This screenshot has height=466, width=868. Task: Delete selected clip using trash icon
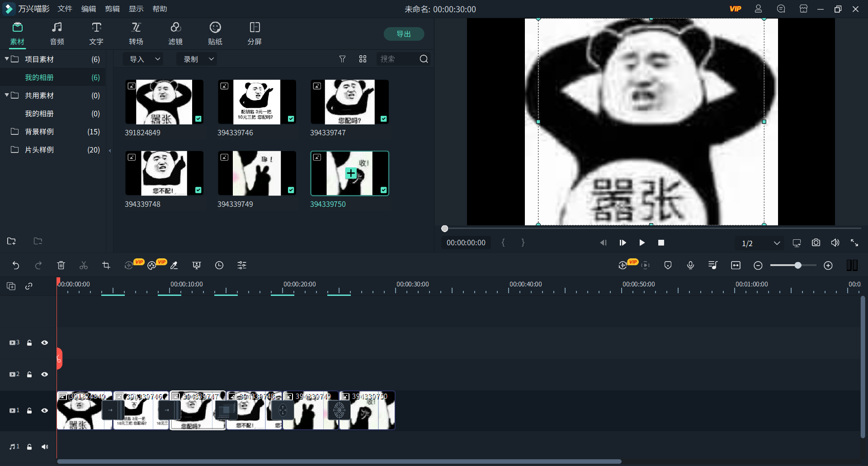click(61, 265)
